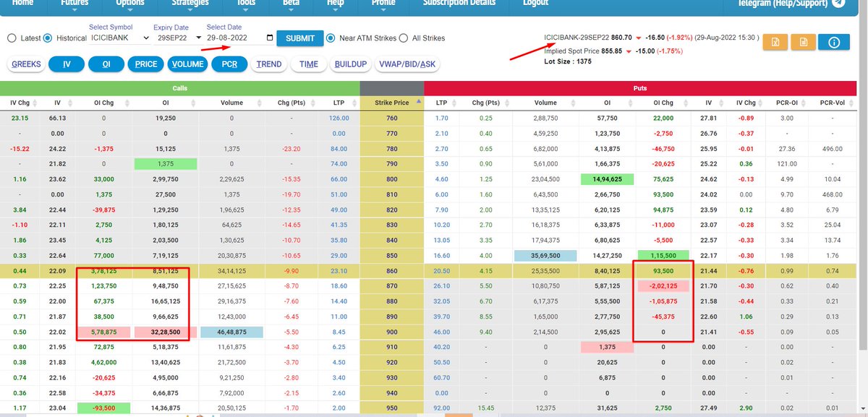Click the put OI Chg value -2,02,125
The height and width of the screenshot is (417, 868).
tap(663, 286)
